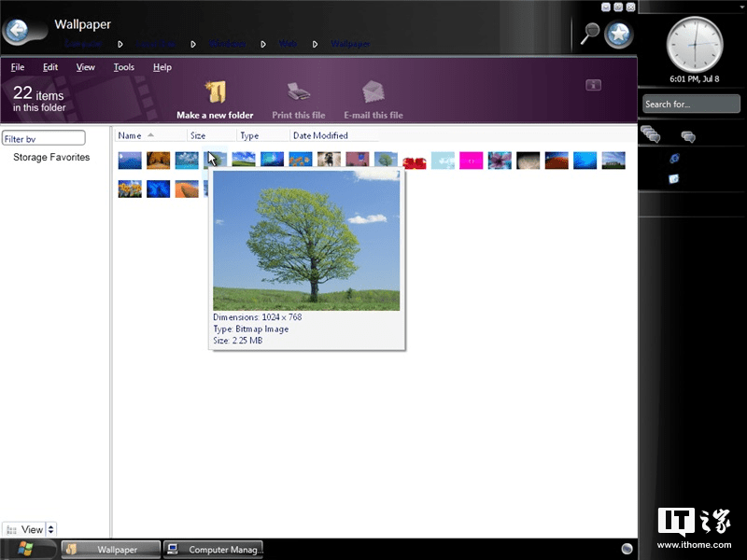This screenshot has height=560, width=747.
Task: Select Storage Favorites in the left pane
Action: pos(51,157)
